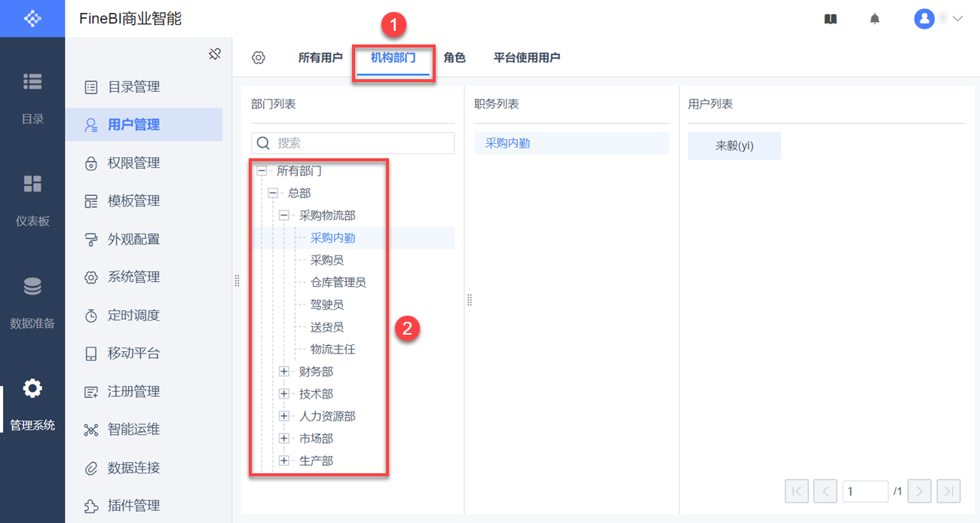Select 采购员 position in department tree
This screenshot has width=980, height=523.
pyautogui.click(x=327, y=260)
